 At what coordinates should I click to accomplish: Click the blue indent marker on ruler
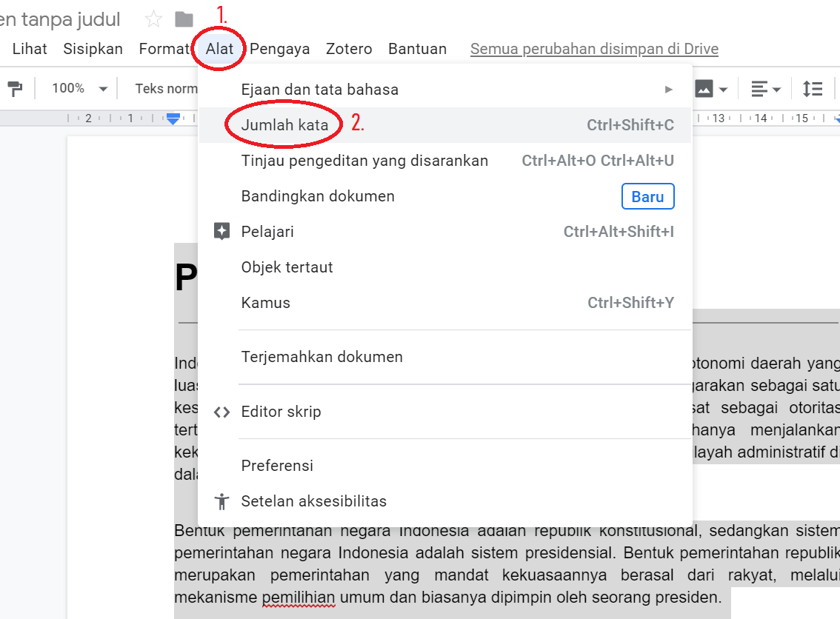[173, 118]
